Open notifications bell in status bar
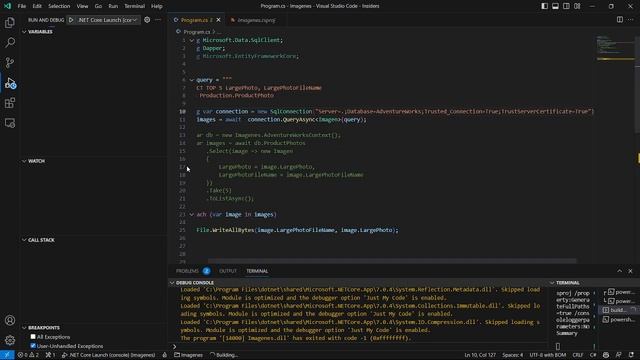This screenshot has width=640, height=360. 631,355
